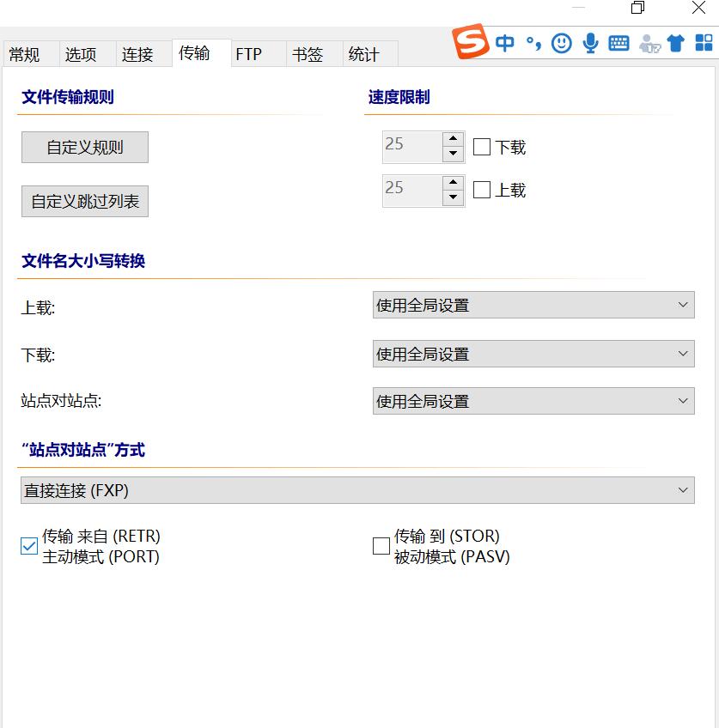
Task: Enable the 上载 speed limit checkbox
Action: point(482,190)
